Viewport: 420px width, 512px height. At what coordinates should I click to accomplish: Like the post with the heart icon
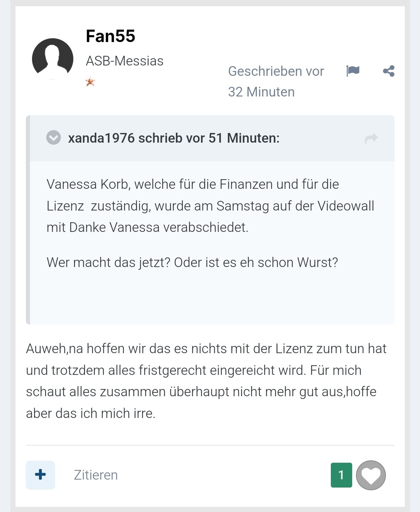pyautogui.click(x=371, y=475)
